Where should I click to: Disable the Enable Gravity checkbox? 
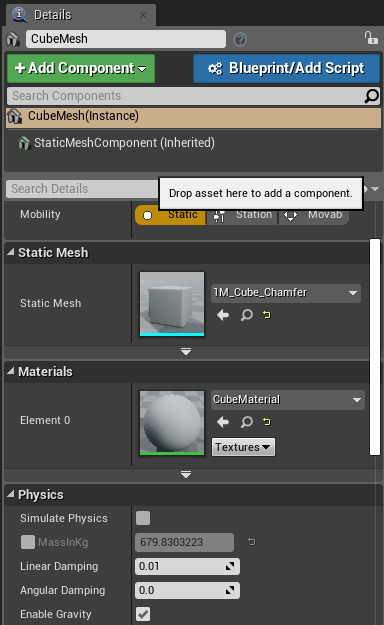(x=143, y=614)
